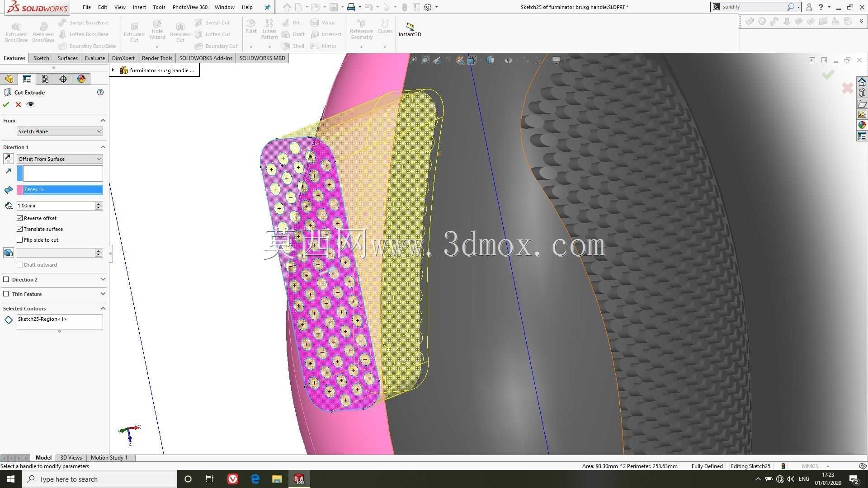Open the Insert menu
Viewport: 868px width, 488px height.
pyautogui.click(x=139, y=7)
